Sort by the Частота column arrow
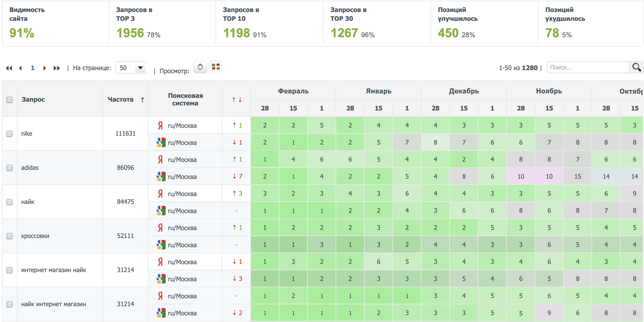This screenshot has height=322, width=644. click(x=143, y=100)
